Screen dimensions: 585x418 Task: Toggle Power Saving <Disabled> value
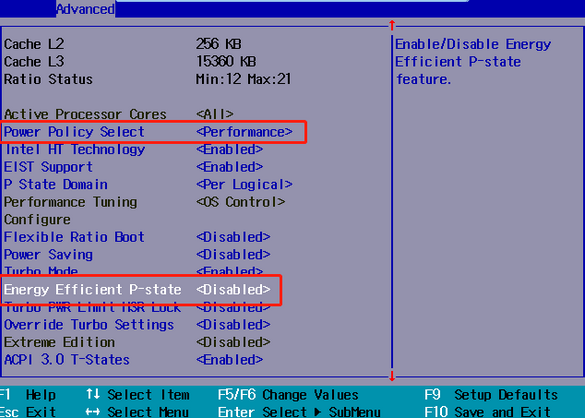(233, 255)
